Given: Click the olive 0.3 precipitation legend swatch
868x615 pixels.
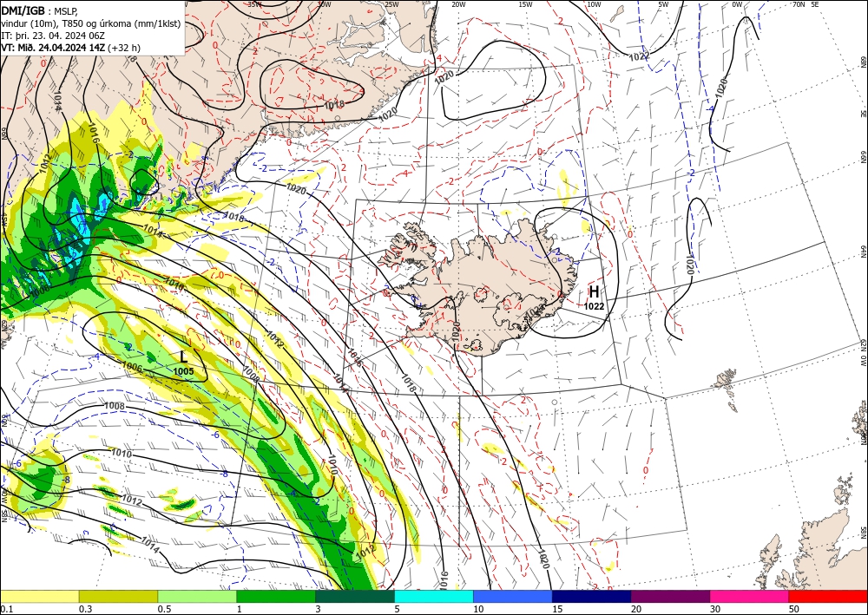Looking at the screenshot, I should click(x=118, y=596).
